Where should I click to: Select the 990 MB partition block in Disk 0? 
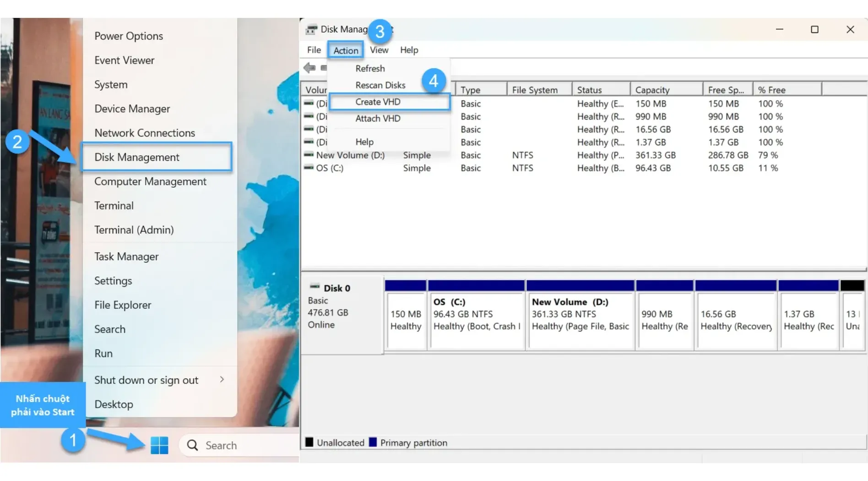(665, 315)
